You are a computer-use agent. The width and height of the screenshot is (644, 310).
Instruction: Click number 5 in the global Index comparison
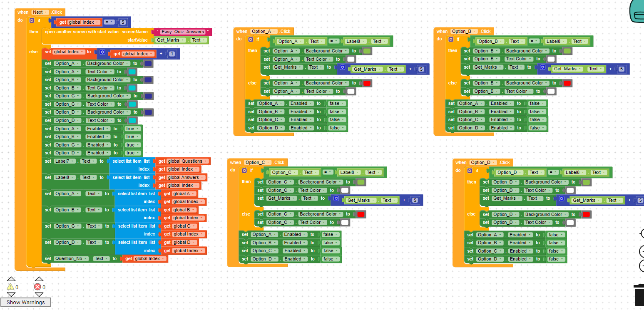coord(123,22)
